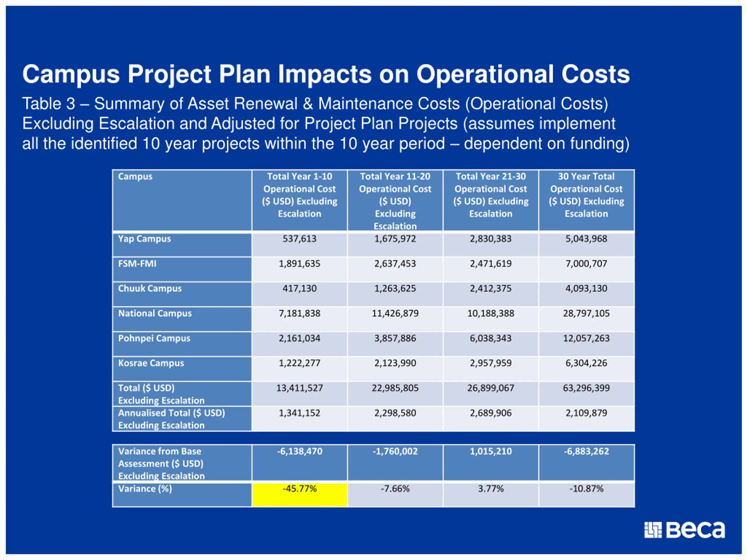Select the 'Yap Campus' row label
747x560 pixels.
point(144,239)
